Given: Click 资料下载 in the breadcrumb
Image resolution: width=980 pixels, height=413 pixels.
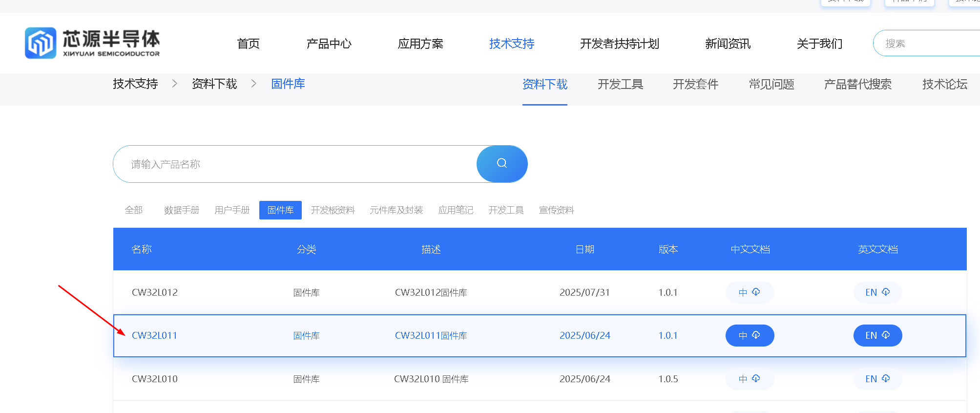Looking at the screenshot, I should 214,84.
